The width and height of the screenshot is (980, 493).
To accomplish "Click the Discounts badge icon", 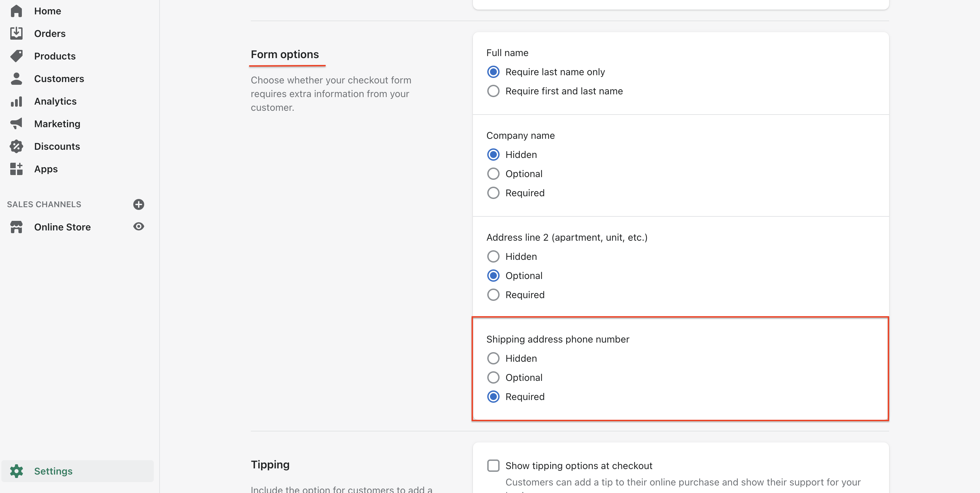I will (16, 146).
